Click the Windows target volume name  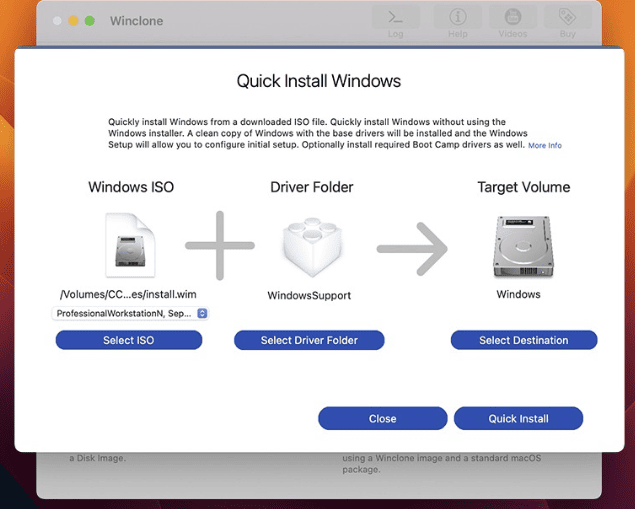(518, 294)
